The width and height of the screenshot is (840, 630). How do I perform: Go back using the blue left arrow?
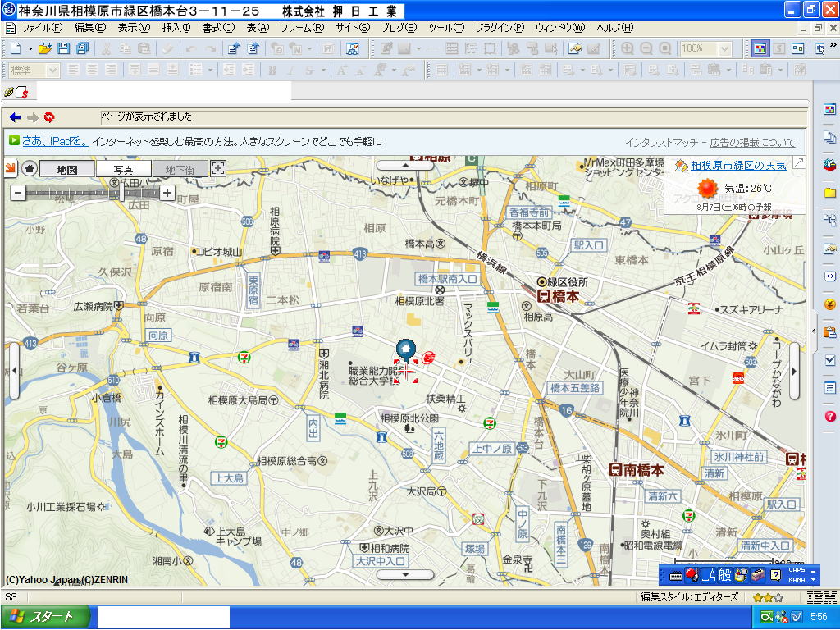[15, 116]
